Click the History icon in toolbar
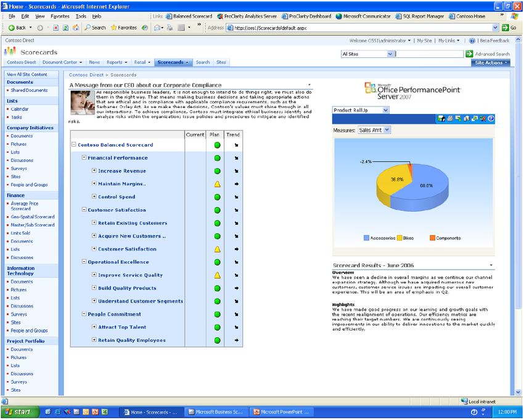Viewport: 524px width, 420px height. [x=145, y=28]
